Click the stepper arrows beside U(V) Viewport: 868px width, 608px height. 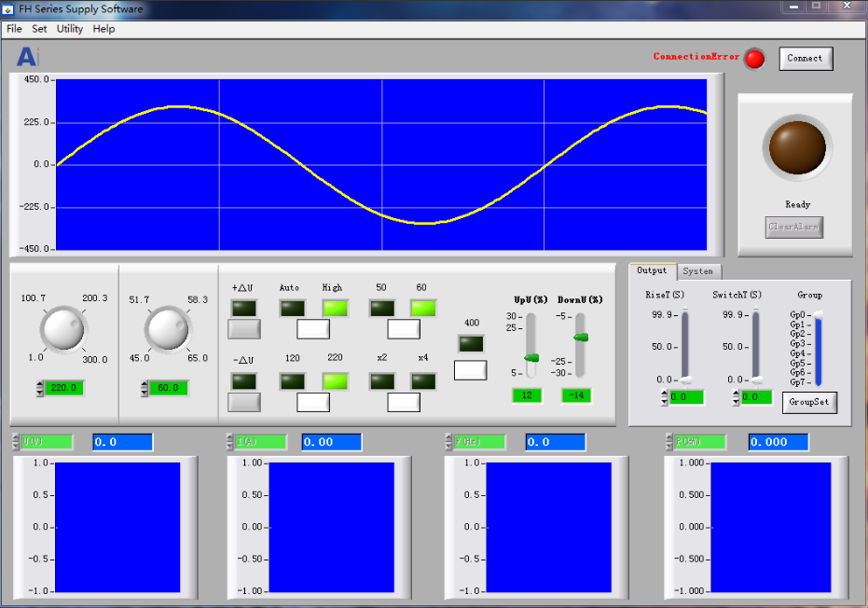[16, 442]
